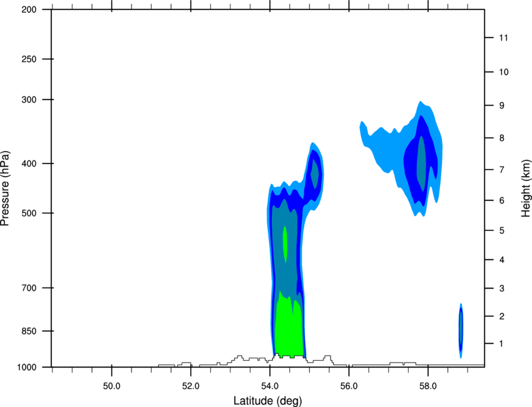Click the teal core of the upper-right cloud
Screen dimensions: 532x407
pos(421,163)
